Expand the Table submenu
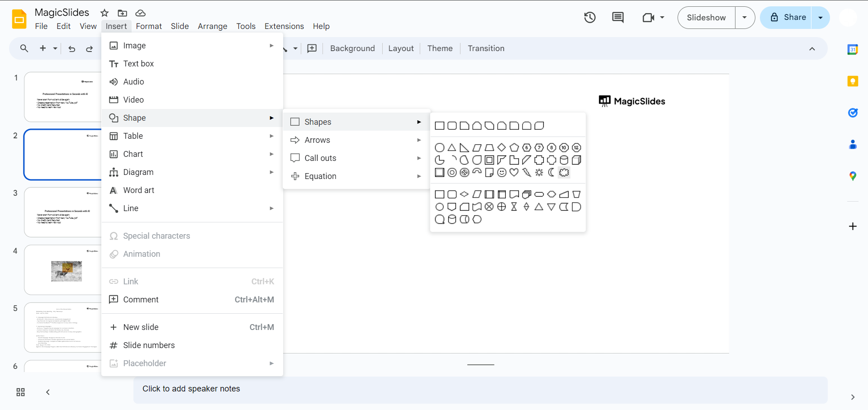 192,136
